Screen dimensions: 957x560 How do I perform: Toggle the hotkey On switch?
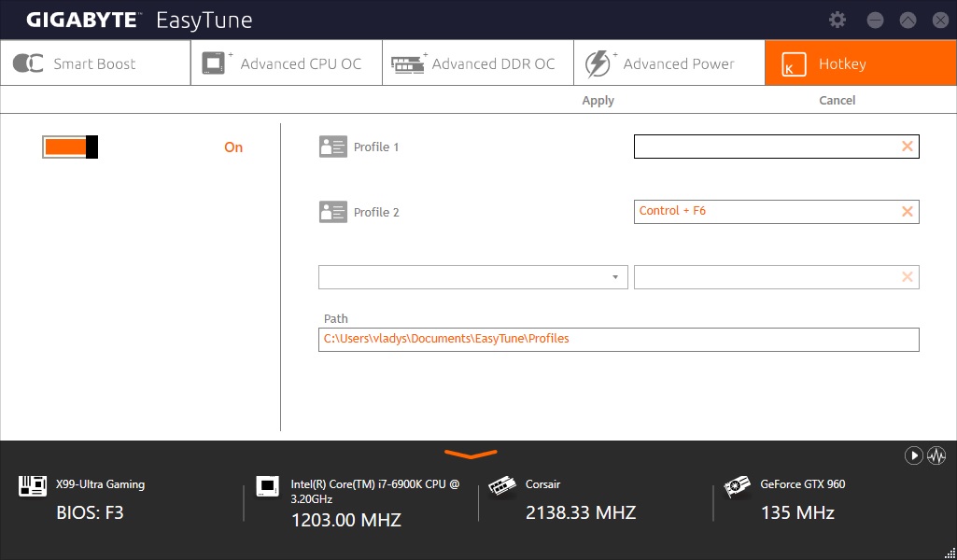[70, 147]
